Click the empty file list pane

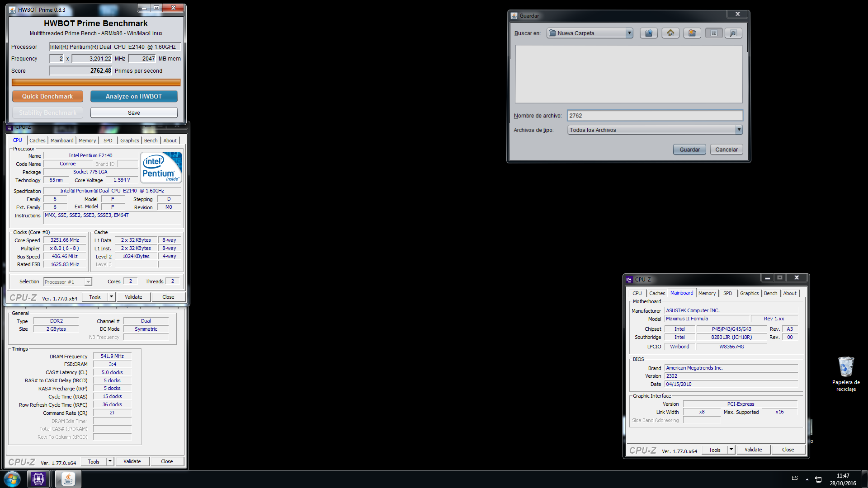click(x=628, y=74)
